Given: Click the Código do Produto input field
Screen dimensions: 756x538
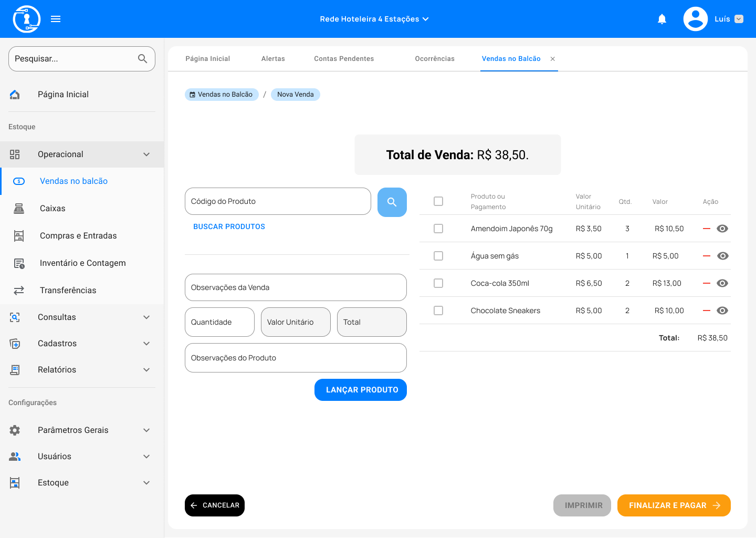Looking at the screenshot, I should click(278, 201).
